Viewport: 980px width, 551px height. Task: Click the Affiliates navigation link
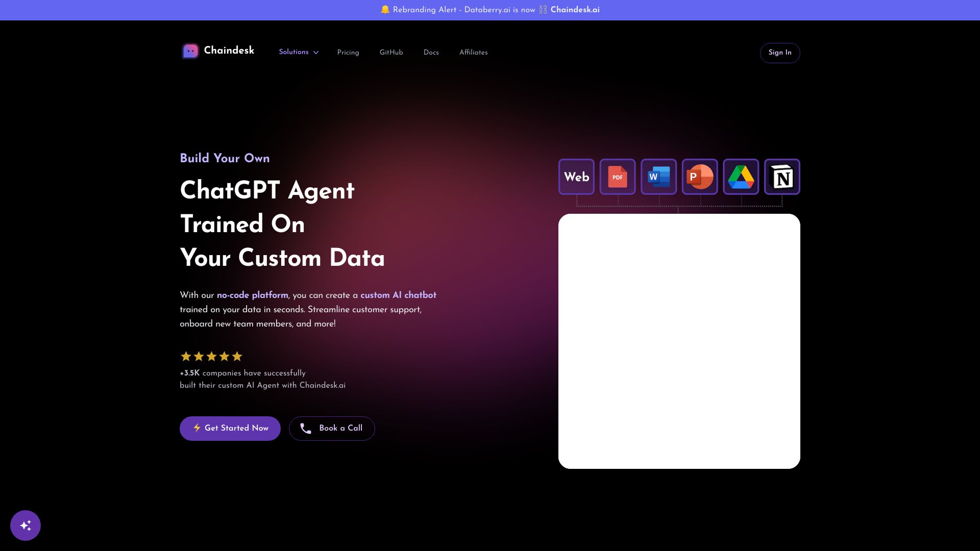click(x=473, y=53)
